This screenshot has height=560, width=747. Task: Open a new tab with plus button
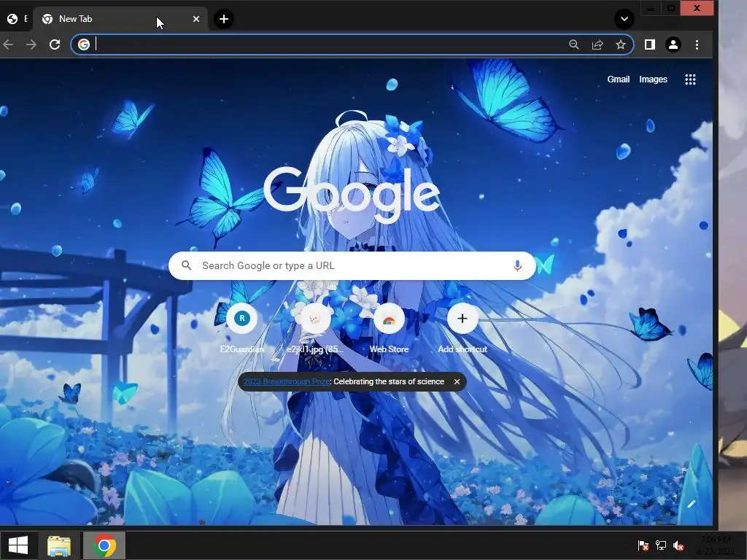pos(223,19)
